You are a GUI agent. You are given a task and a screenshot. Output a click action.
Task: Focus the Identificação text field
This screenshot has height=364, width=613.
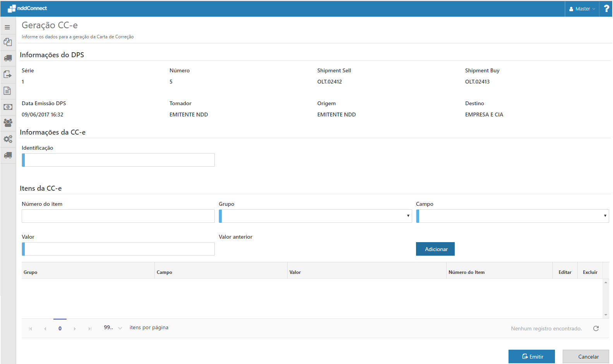pyautogui.click(x=119, y=160)
